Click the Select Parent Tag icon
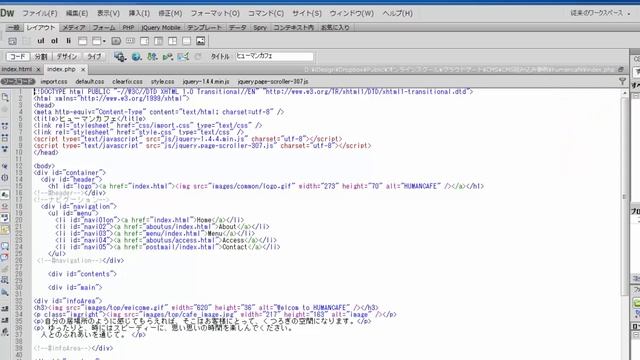 (x=5, y=166)
